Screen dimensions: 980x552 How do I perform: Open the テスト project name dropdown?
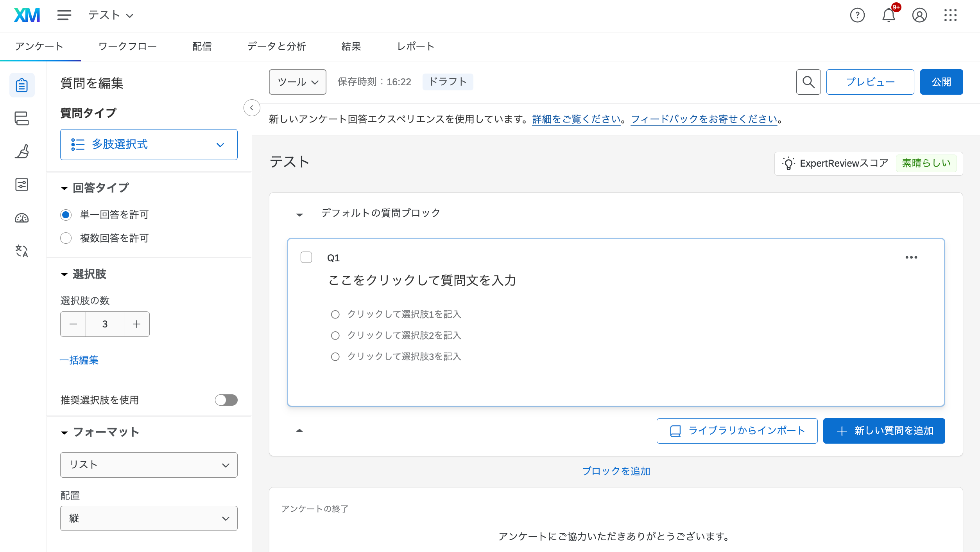[x=111, y=15]
